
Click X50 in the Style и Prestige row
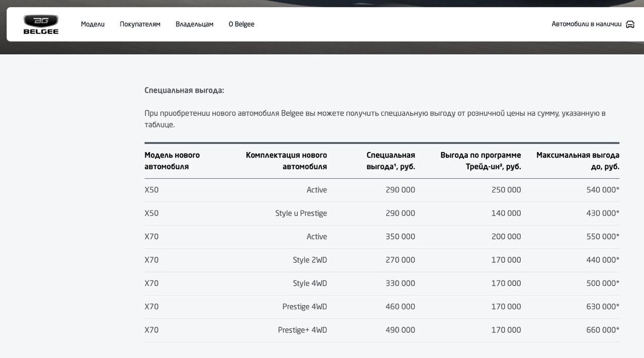click(x=151, y=213)
